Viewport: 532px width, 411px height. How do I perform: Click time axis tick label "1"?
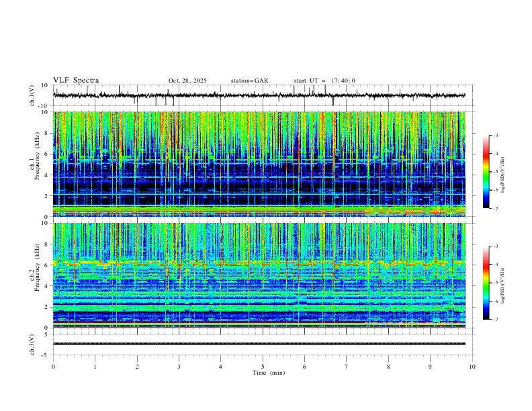95,367
